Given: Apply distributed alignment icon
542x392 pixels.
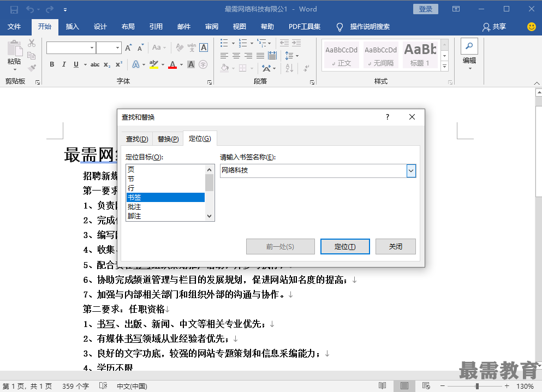Looking at the screenshot, I should click(x=272, y=55).
